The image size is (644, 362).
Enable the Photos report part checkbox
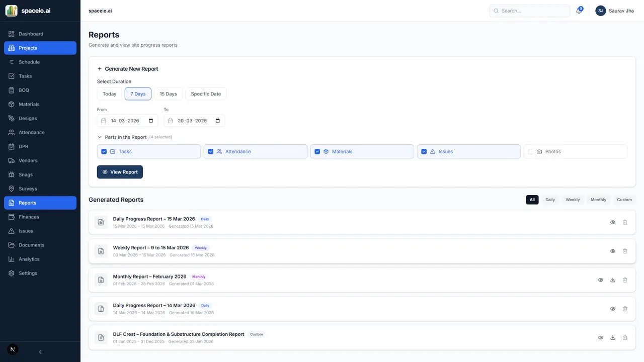click(x=531, y=151)
